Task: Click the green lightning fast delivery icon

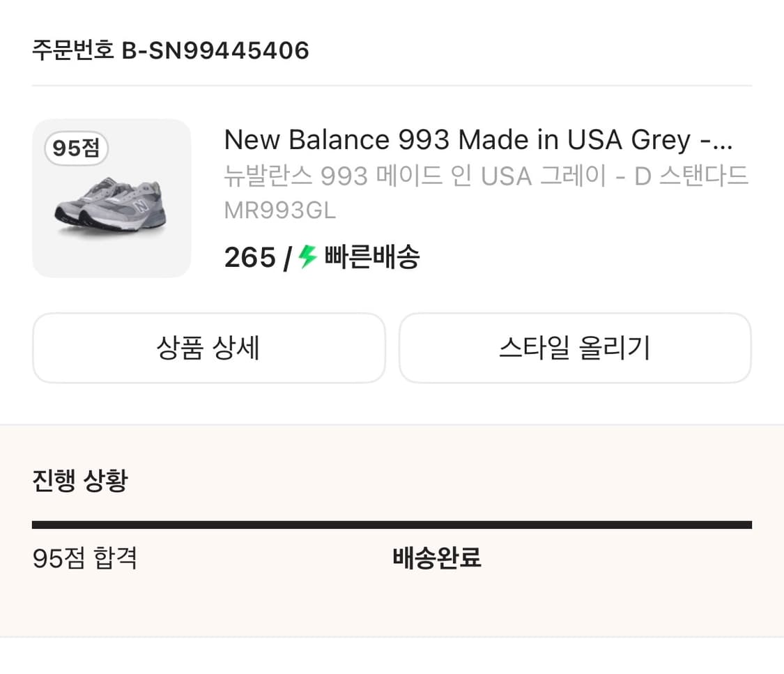Action: pos(305,257)
